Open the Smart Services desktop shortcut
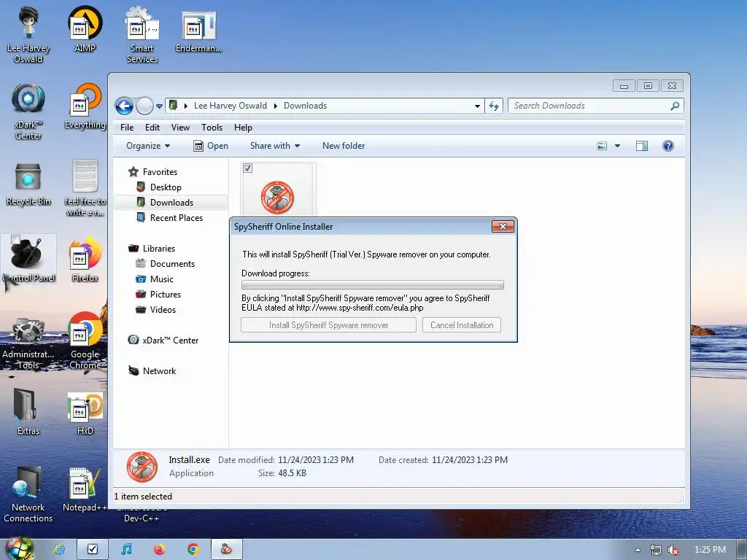Screen dimensions: 747x560 (142, 34)
